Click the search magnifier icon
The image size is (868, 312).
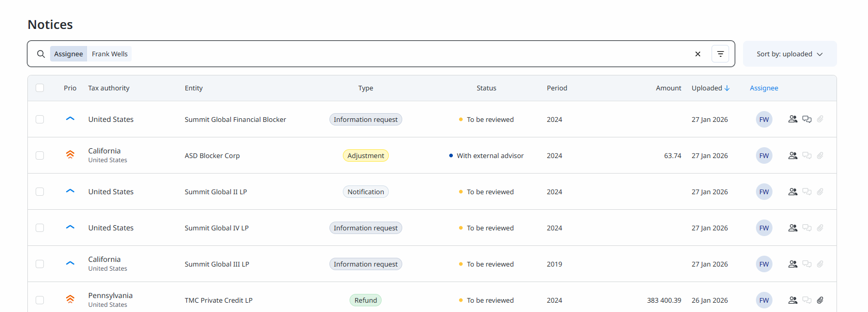point(41,54)
